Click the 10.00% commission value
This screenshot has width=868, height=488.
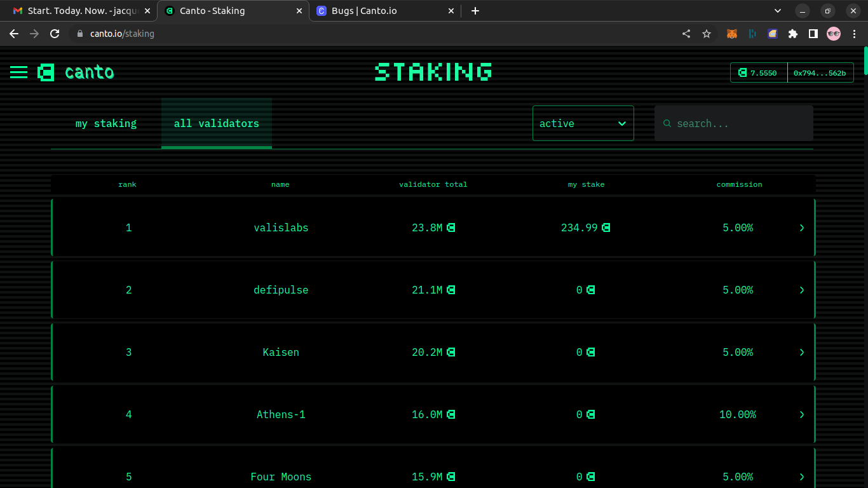[x=738, y=414]
